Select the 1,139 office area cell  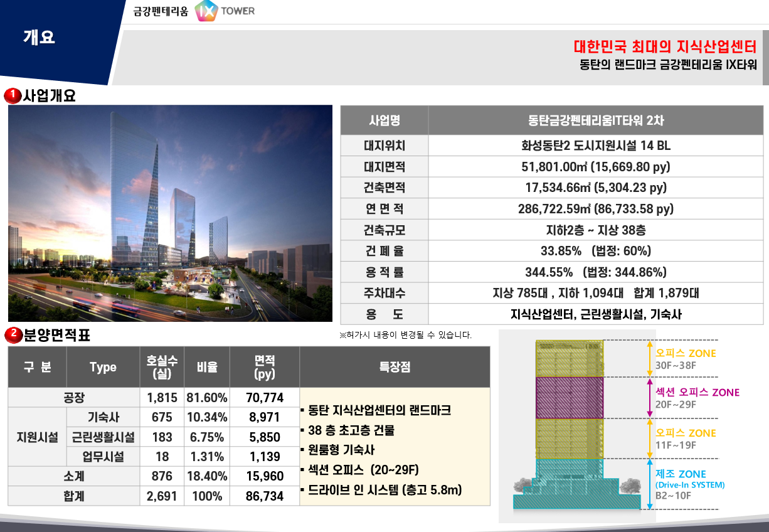pos(265,457)
